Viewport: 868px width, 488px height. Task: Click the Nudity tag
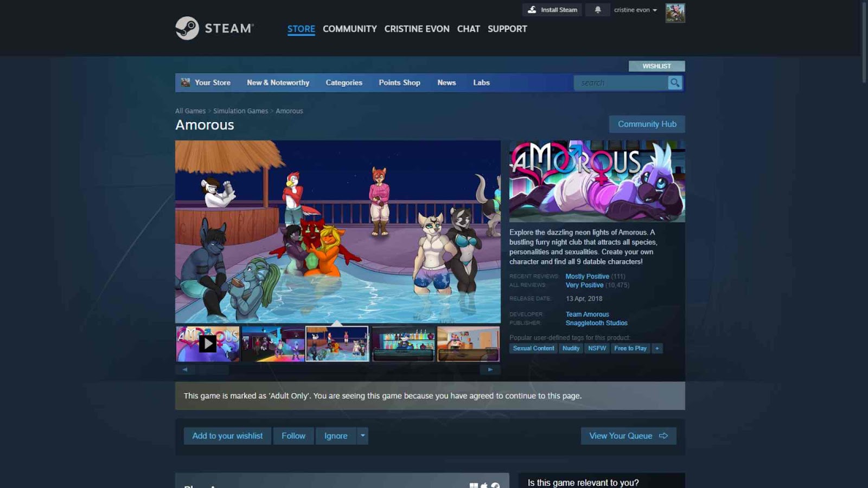pos(571,348)
